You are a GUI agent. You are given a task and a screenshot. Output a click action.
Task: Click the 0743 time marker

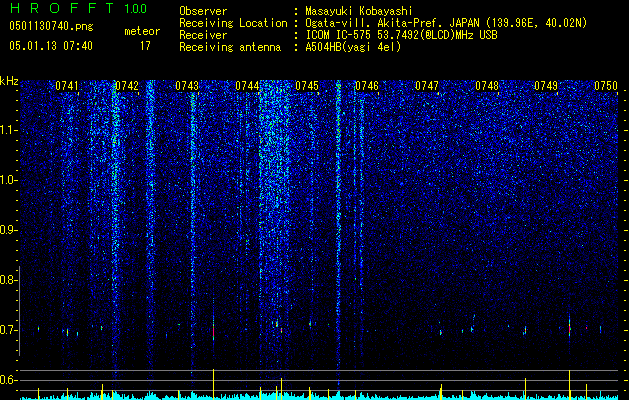(187, 86)
